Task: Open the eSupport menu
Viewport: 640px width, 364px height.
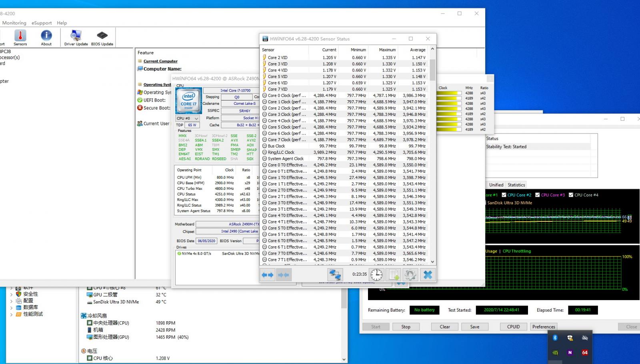Action: pos(42,23)
